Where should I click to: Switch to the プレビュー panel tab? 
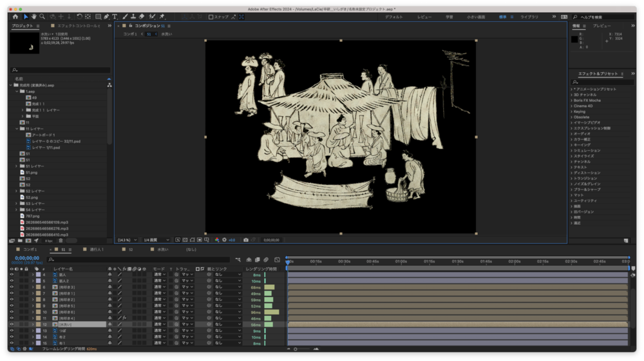click(x=601, y=26)
